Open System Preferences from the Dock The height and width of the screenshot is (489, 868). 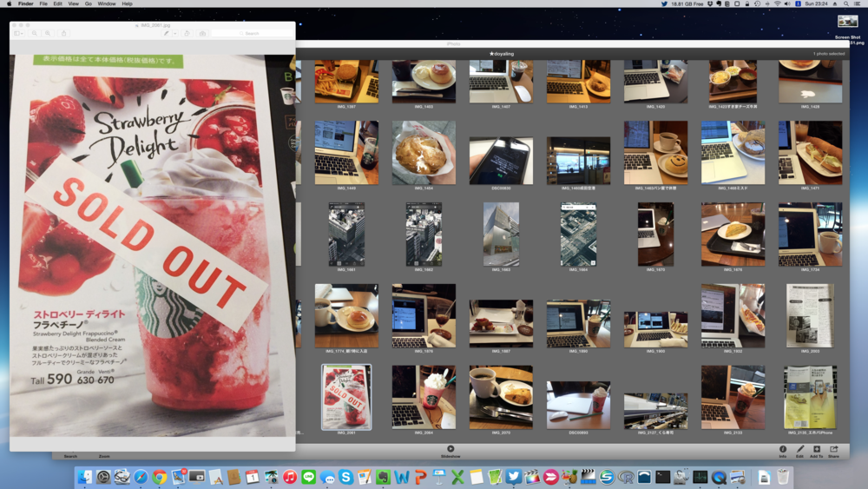click(103, 477)
